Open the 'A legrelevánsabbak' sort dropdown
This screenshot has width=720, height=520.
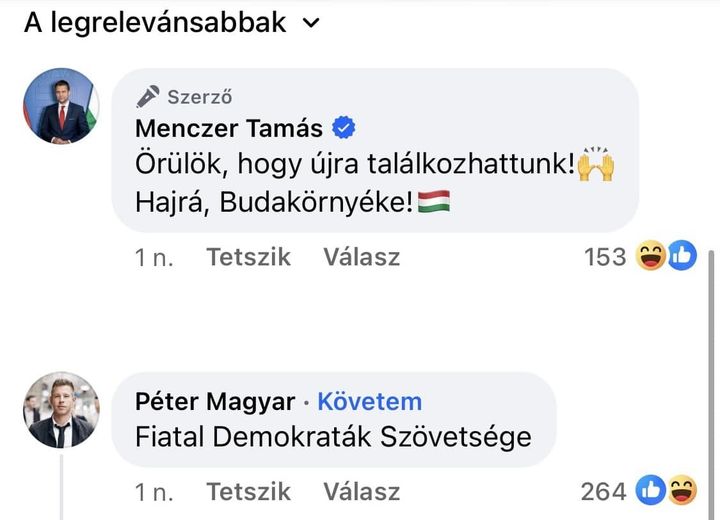click(156, 22)
